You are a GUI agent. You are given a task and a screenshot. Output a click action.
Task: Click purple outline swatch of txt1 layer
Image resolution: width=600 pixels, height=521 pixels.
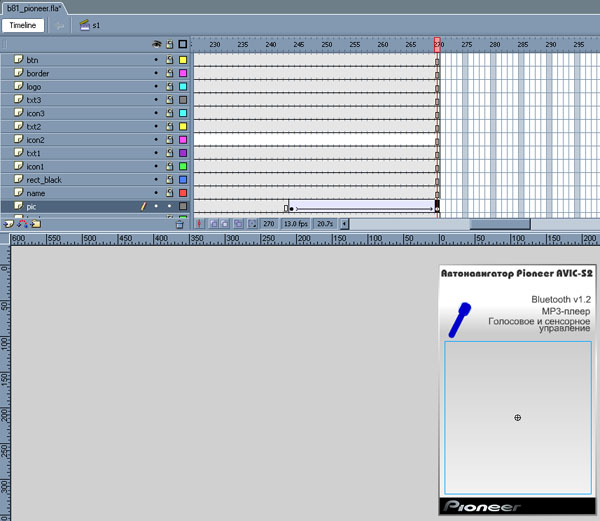(183, 153)
